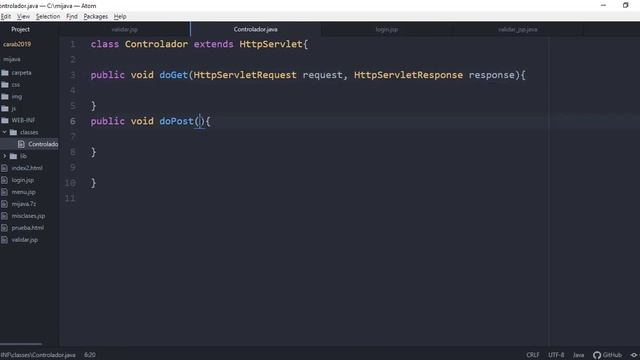Click line number 1 in gutter
The height and width of the screenshot is (360, 640).
[x=73, y=44]
